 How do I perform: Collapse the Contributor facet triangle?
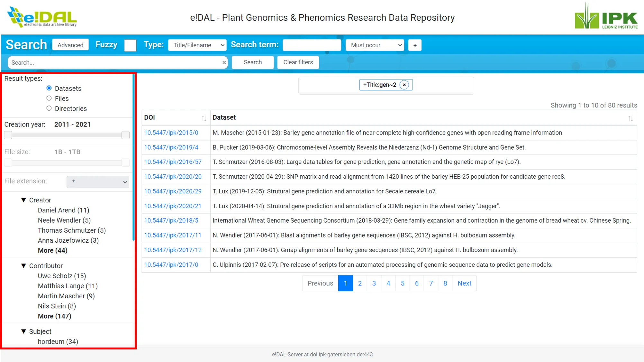pyautogui.click(x=23, y=266)
